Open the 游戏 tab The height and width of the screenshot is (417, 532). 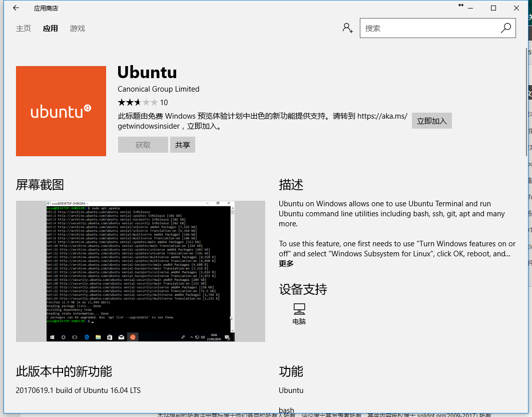tap(78, 29)
